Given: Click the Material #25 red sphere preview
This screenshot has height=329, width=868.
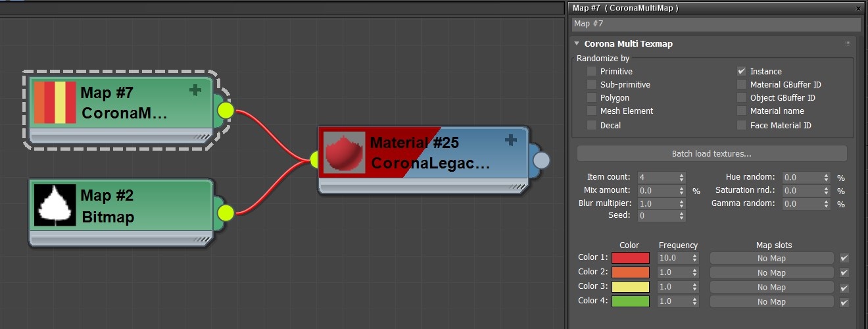Looking at the screenshot, I should click(344, 153).
